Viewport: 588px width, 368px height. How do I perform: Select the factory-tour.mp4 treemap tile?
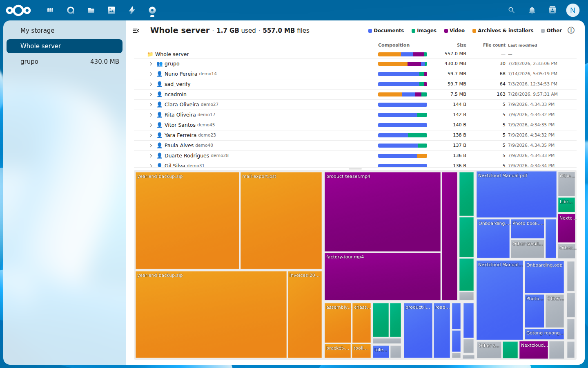click(x=383, y=276)
